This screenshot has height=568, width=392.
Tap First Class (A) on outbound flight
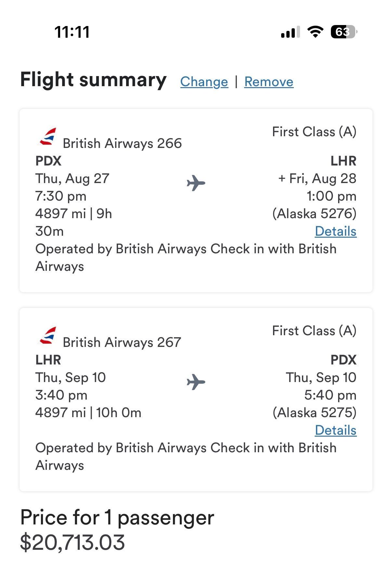(x=314, y=132)
